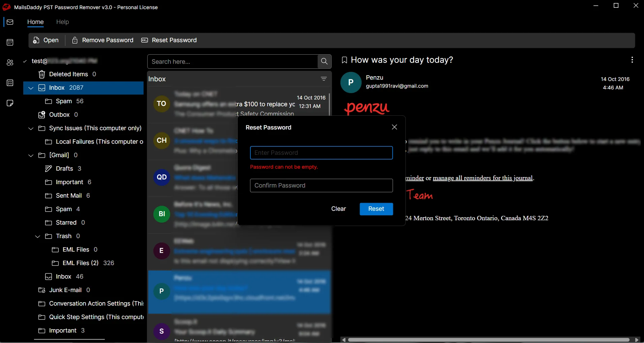
Task: Open the three-dot menu for the email
Action: [632, 60]
